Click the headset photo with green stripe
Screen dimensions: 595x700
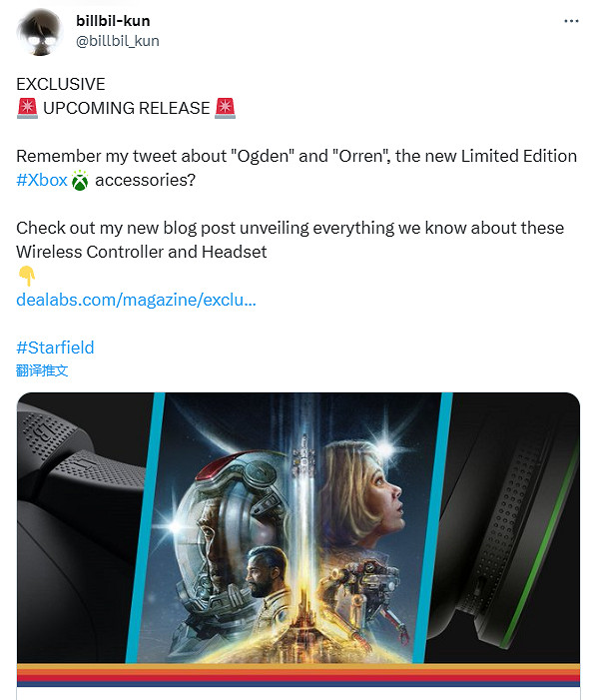click(x=506, y=527)
